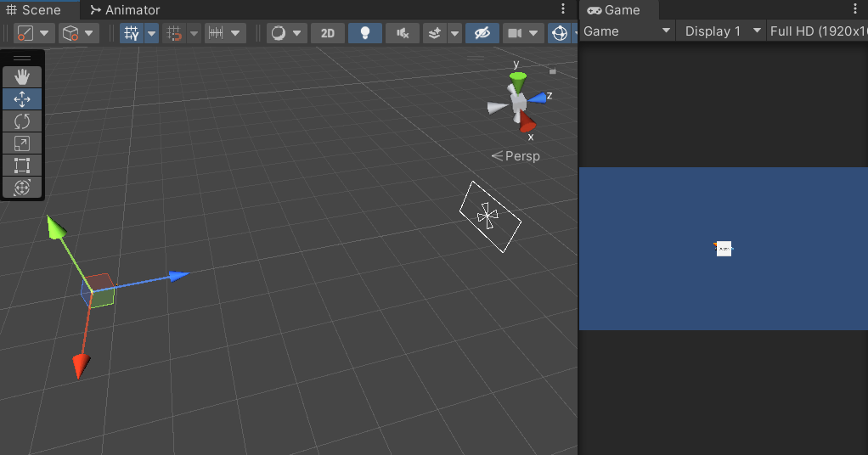Toggle grid visibility in Scene view
Screen dimensions: 868x455
131,33
